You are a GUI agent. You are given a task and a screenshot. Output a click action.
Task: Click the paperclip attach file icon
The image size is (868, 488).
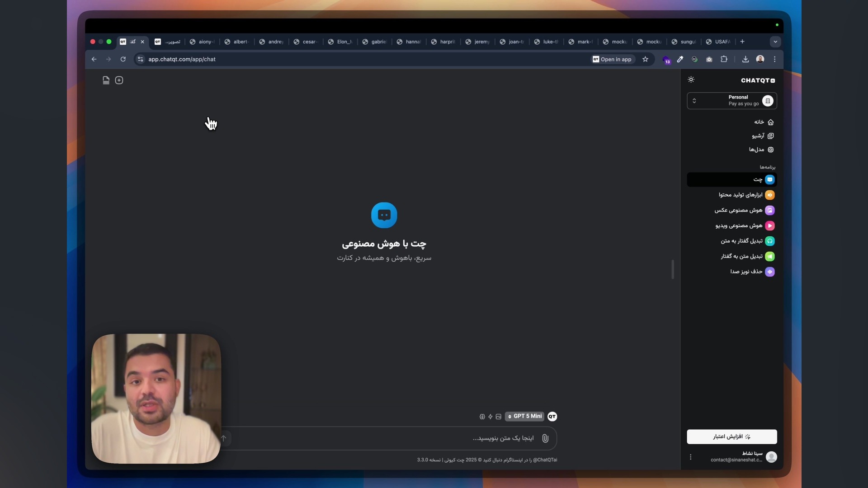click(x=545, y=438)
